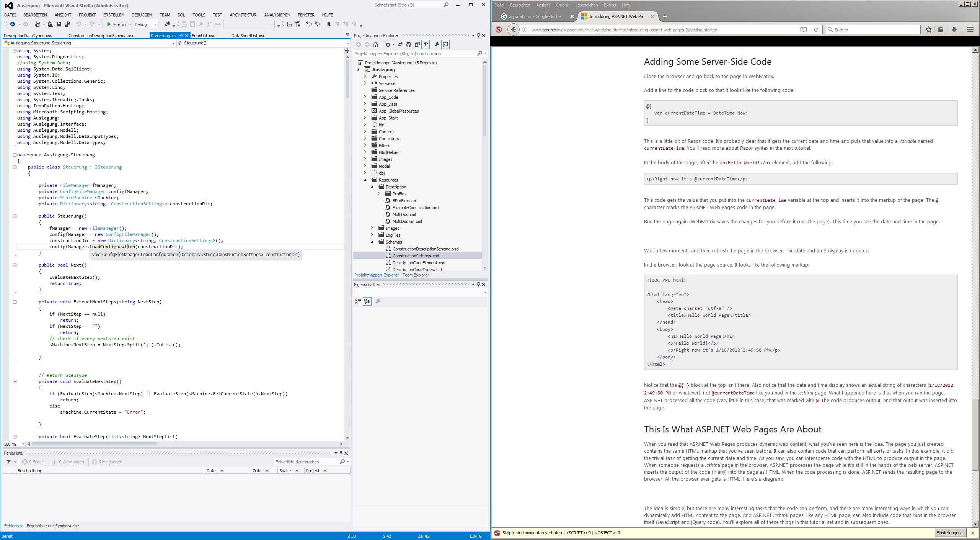Open properties wrench in Projektmappen-Explorer toolbar
Image resolution: width=980 pixels, height=540 pixels.
(x=437, y=44)
